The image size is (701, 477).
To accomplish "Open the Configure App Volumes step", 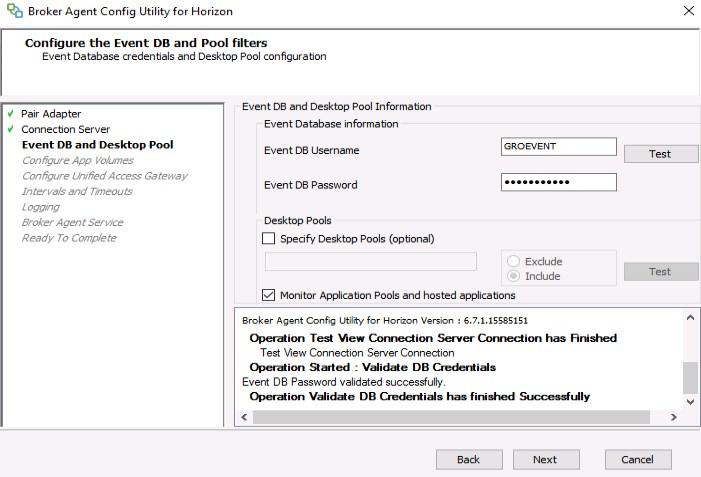I will (x=78, y=160).
